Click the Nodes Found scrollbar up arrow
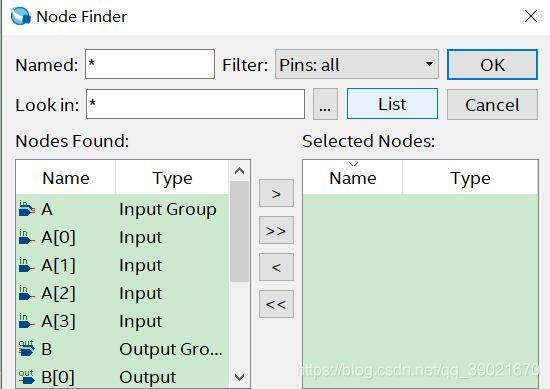This screenshot has height=389, width=550. [x=239, y=171]
